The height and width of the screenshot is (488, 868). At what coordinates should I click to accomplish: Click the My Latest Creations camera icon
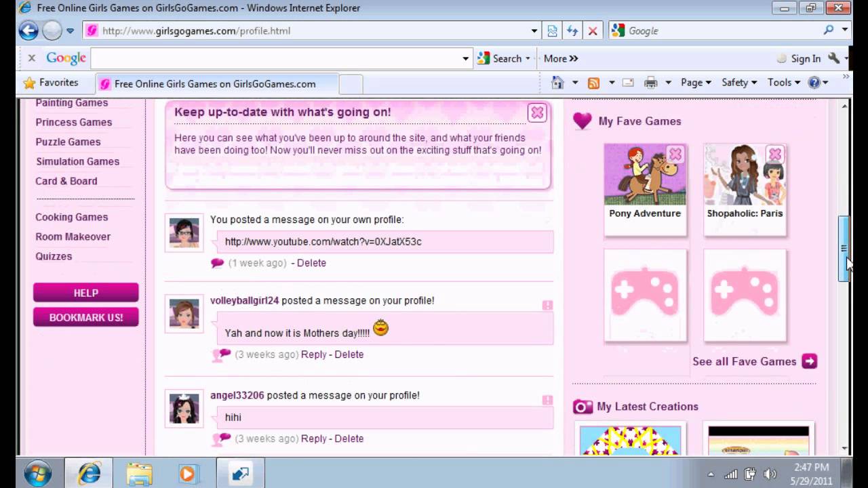pyautogui.click(x=583, y=407)
